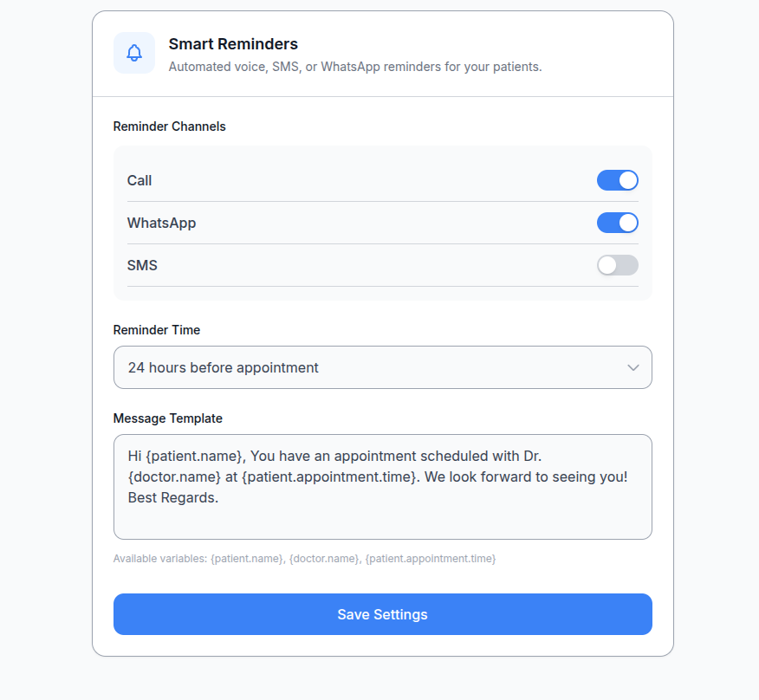Turn off the WhatsApp reminder channel
Viewport: 759px width, 700px height.
(618, 223)
